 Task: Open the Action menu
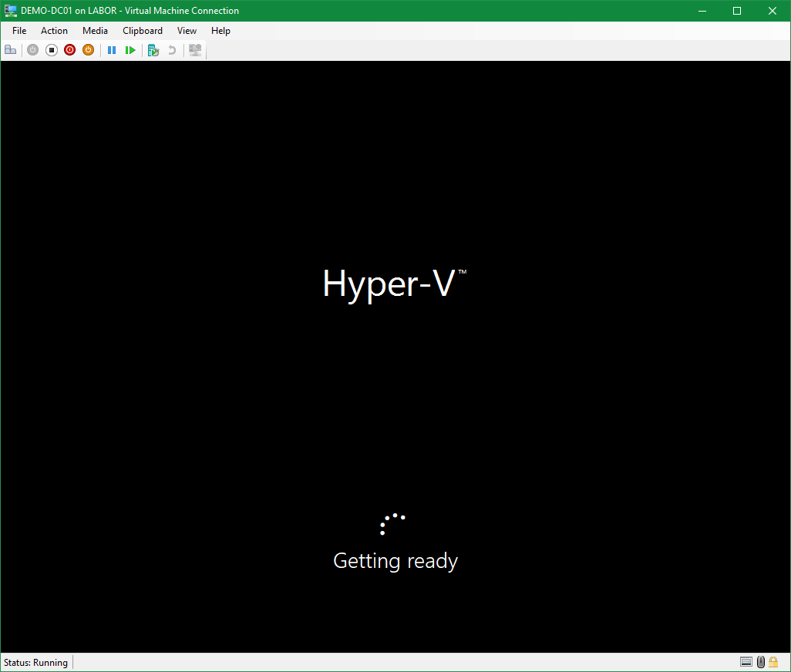tap(54, 31)
